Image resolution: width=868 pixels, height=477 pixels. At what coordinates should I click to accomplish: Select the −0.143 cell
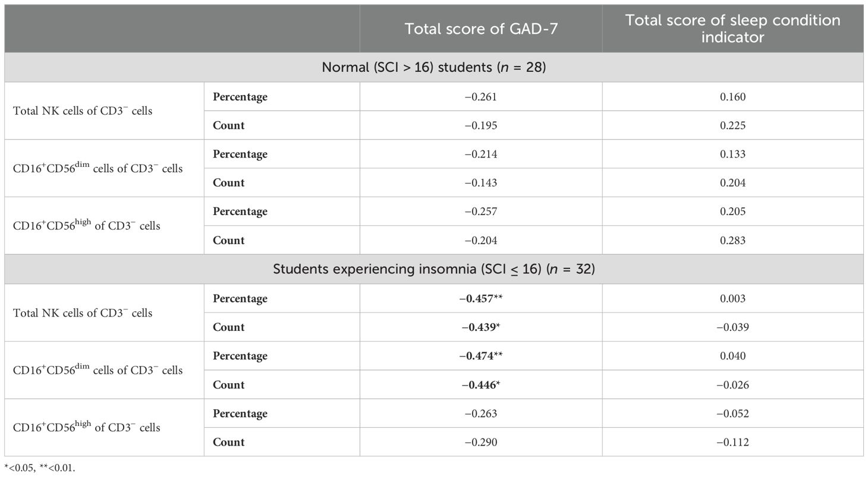(x=481, y=183)
